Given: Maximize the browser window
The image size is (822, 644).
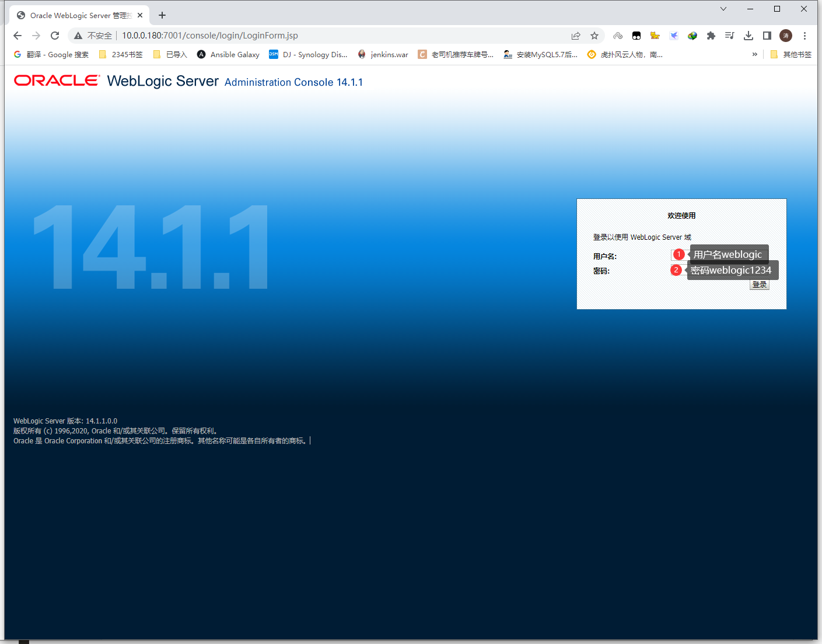Looking at the screenshot, I should click(x=777, y=9).
